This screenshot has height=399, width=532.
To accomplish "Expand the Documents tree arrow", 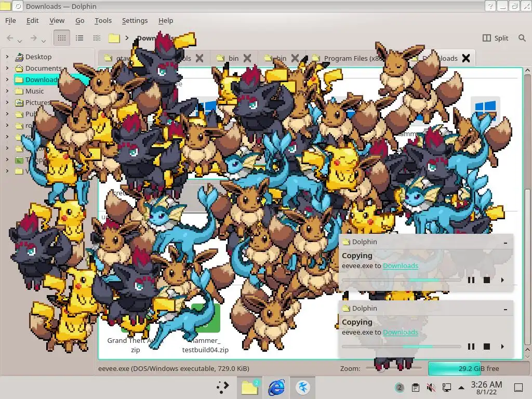I will [7, 68].
